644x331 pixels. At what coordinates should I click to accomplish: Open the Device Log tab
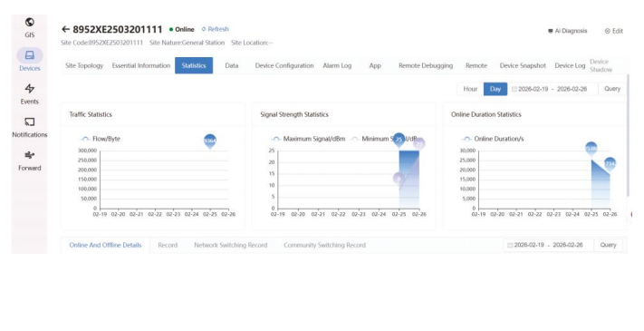click(570, 66)
